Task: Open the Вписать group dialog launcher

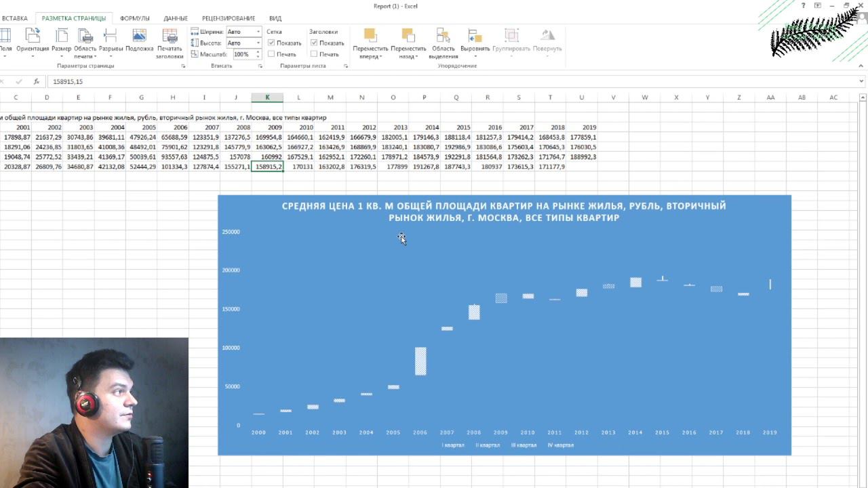Action: (260, 66)
